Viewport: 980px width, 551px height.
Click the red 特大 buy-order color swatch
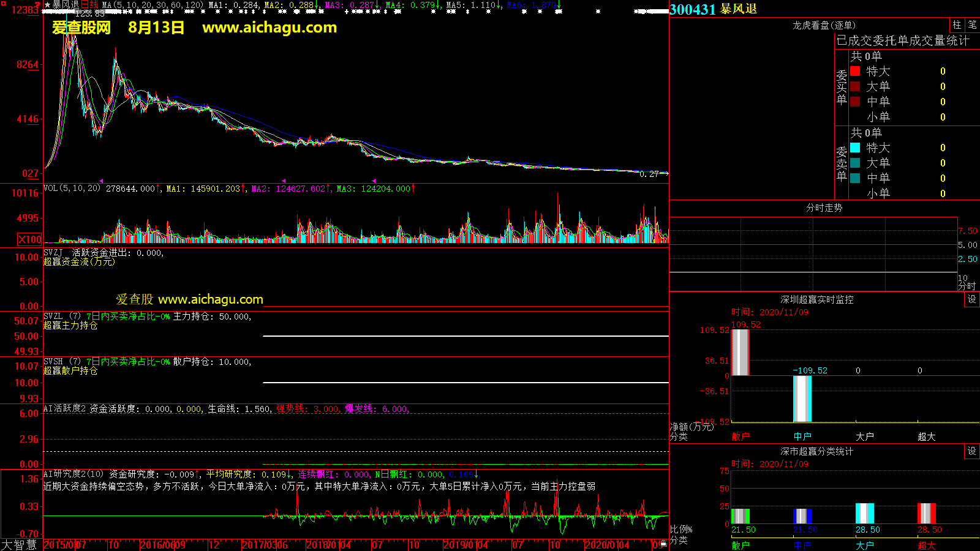(855, 71)
